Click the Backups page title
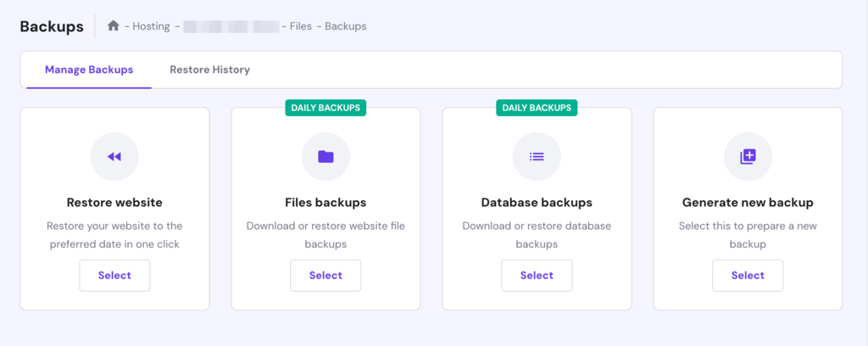 [x=52, y=26]
